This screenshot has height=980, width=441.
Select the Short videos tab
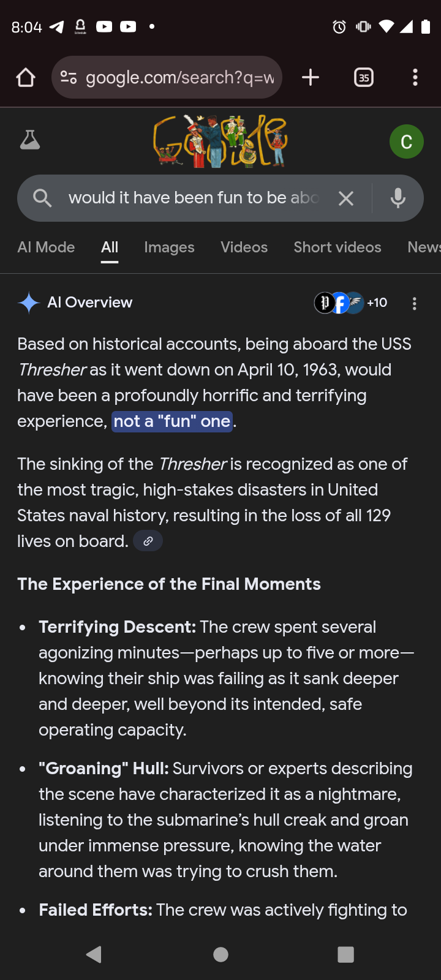[x=337, y=247]
